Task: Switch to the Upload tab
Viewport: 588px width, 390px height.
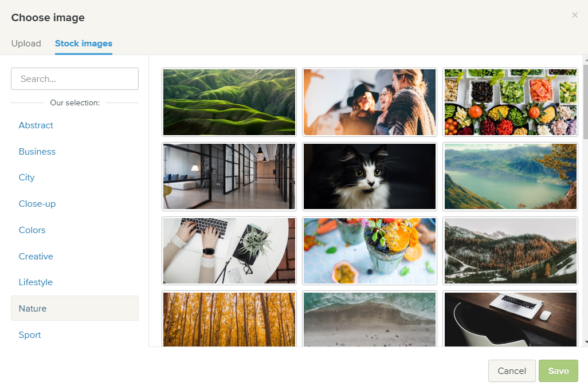Action: (x=26, y=44)
